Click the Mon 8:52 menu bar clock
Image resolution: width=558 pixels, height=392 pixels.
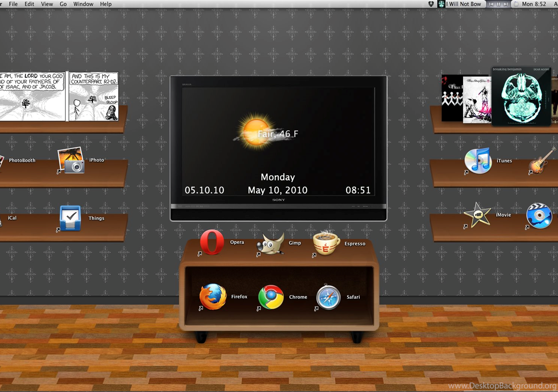[x=534, y=4]
